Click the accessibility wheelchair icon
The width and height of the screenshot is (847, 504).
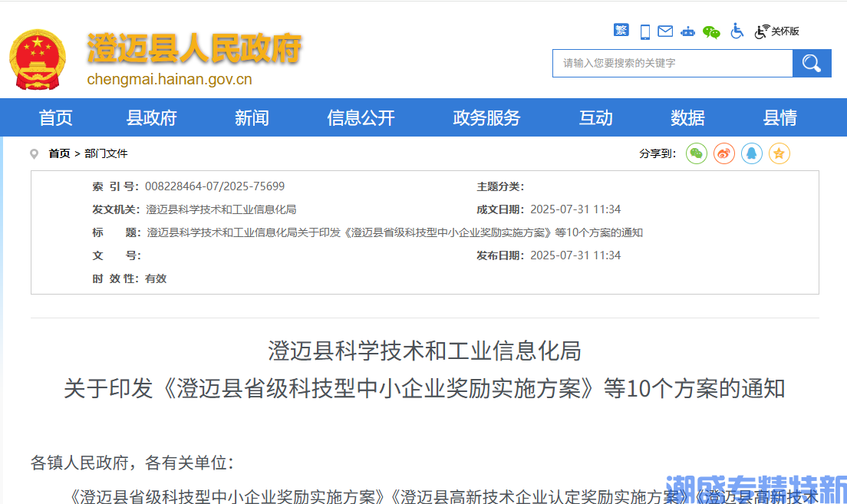[x=737, y=31]
